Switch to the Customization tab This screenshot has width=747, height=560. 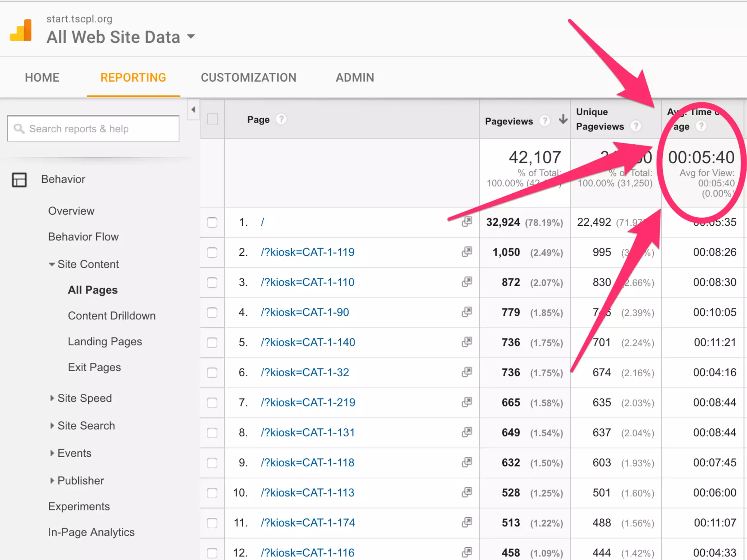[x=248, y=78]
